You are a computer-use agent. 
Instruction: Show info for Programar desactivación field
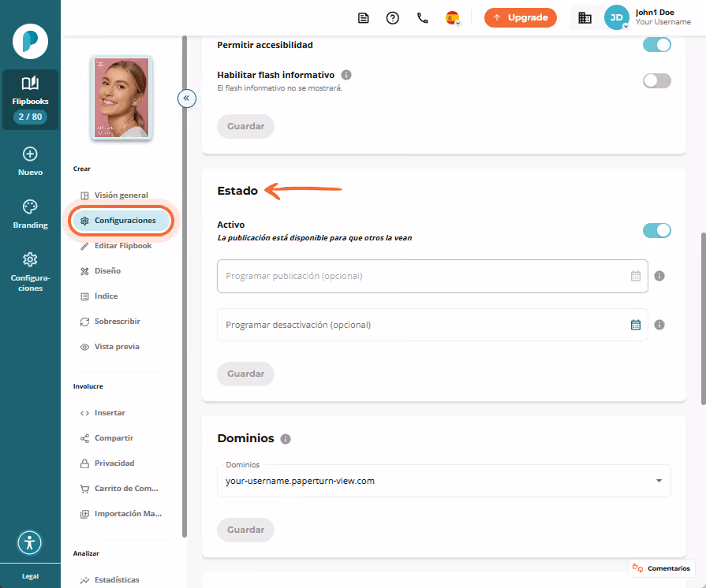coord(659,325)
